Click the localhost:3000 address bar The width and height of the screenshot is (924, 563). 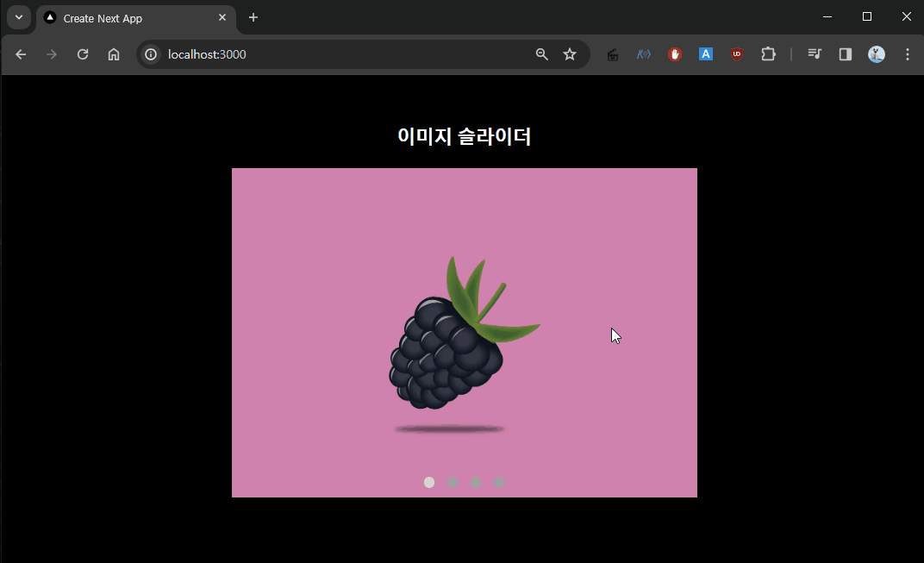tap(345, 54)
